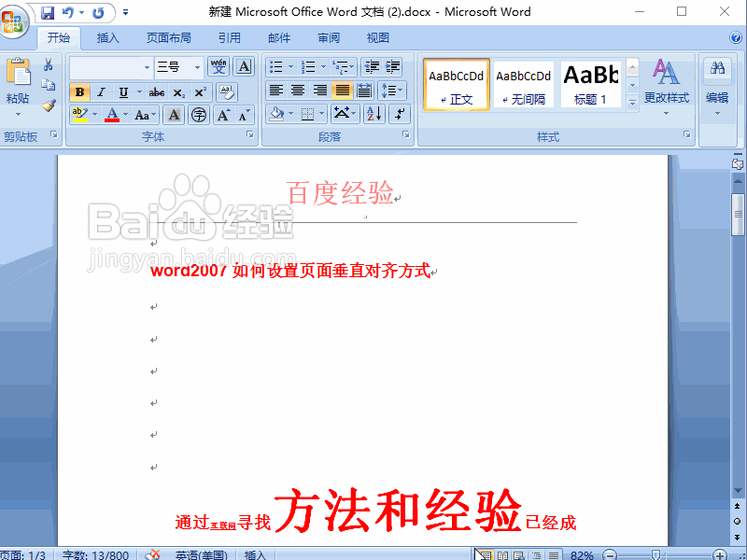
Task: Open phonetic guide (wén) tool
Action: [218, 67]
